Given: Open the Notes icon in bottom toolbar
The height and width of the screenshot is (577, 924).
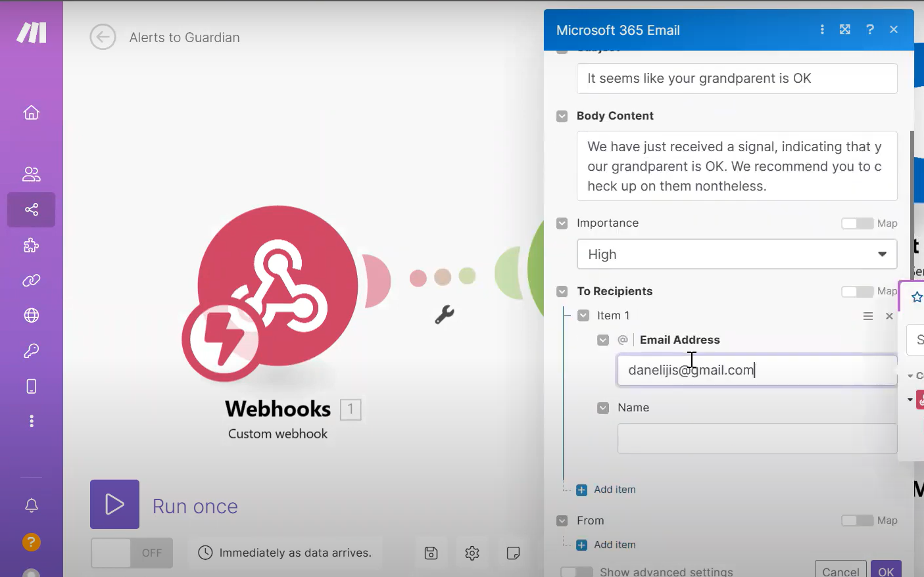Looking at the screenshot, I should click(x=514, y=553).
